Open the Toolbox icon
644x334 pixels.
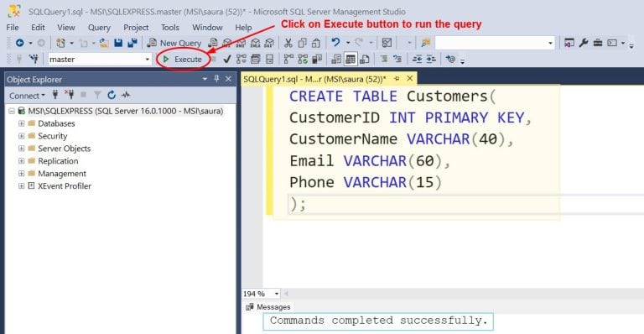[598, 43]
